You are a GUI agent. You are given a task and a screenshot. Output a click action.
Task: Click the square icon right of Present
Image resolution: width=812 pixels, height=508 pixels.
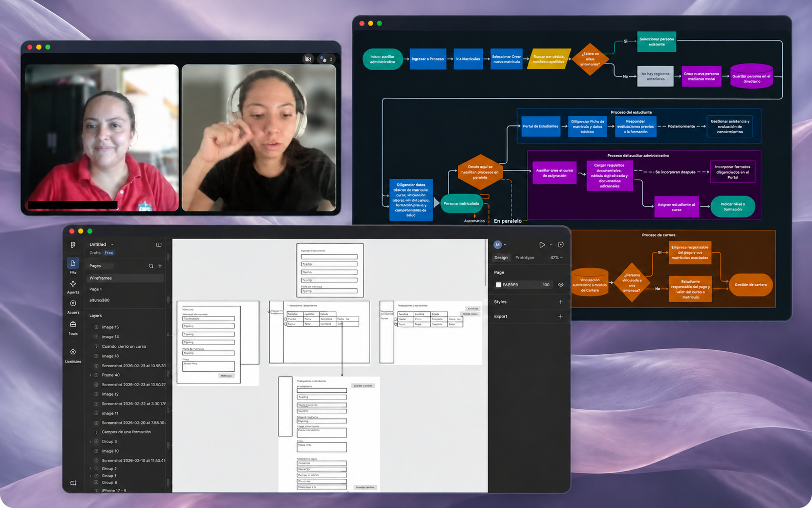pyautogui.click(x=561, y=245)
